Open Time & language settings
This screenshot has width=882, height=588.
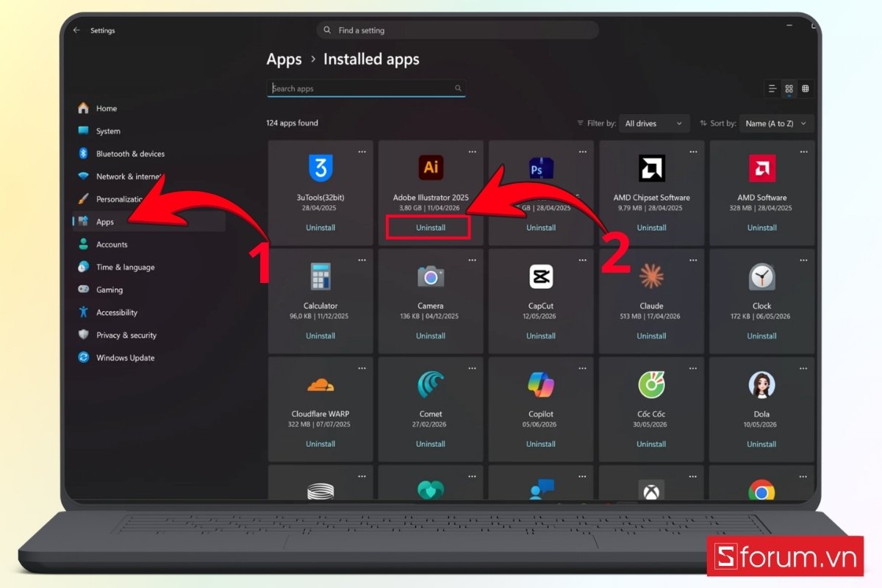tap(126, 268)
